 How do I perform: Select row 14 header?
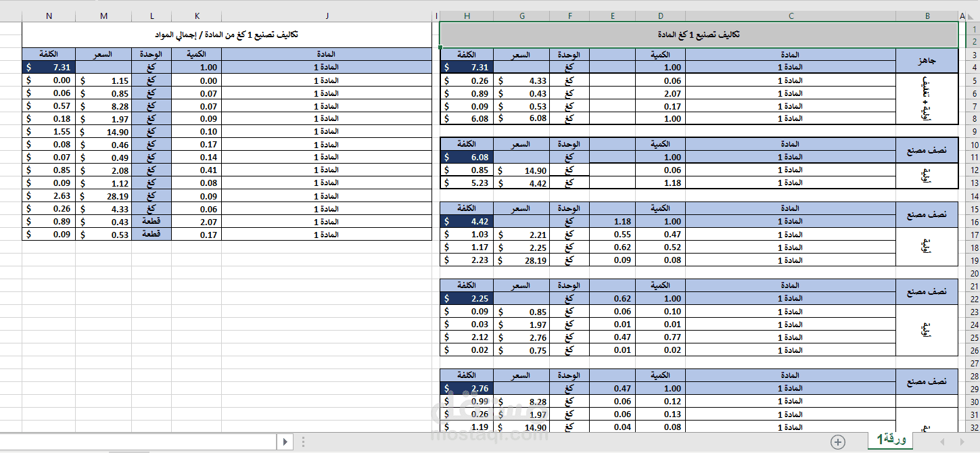coord(973,195)
